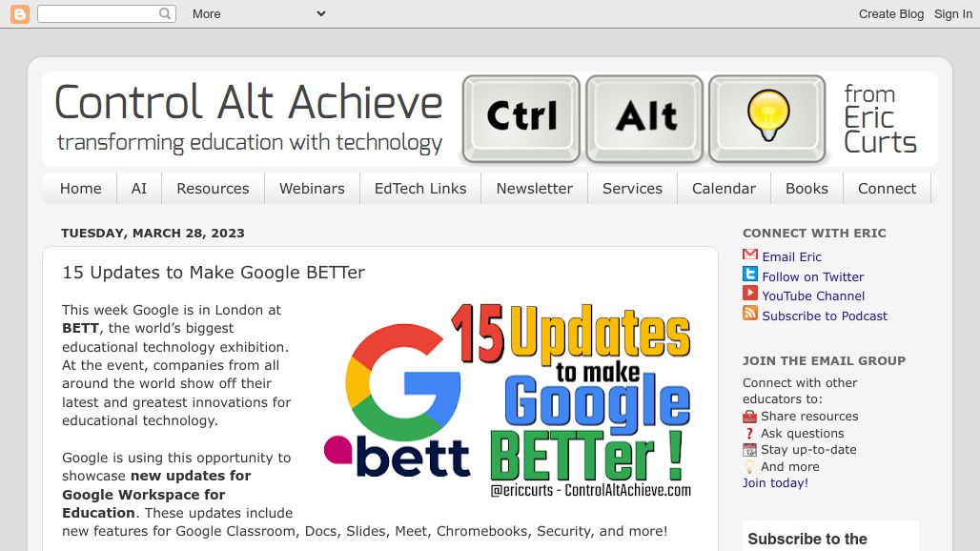980x551 pixels.
Task: Open Follow on Twitter link
Action: coord(812,276)
